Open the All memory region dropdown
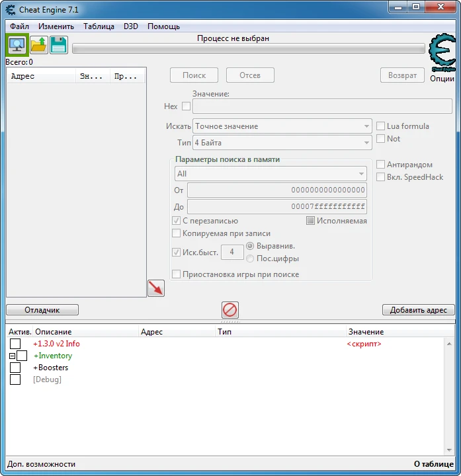The height and width of the screenshot is (476, 461). 271,174
